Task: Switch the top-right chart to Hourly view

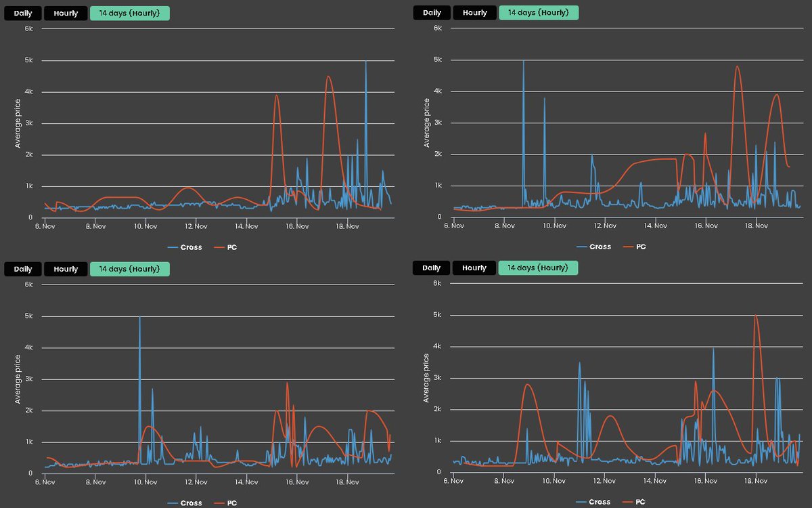Action: pyautogui.click(x=474, y=12)
